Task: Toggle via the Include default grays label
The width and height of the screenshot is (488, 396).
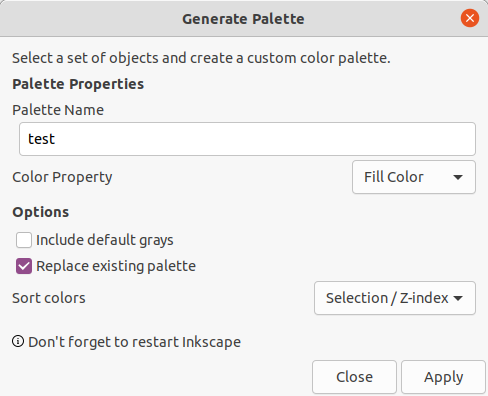Action: click(105, 240)
